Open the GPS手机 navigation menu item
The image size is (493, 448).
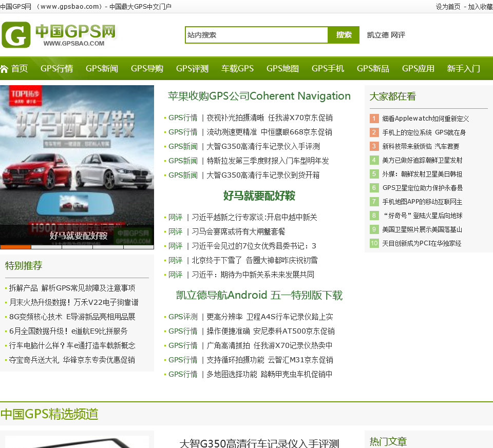[328, 68]
